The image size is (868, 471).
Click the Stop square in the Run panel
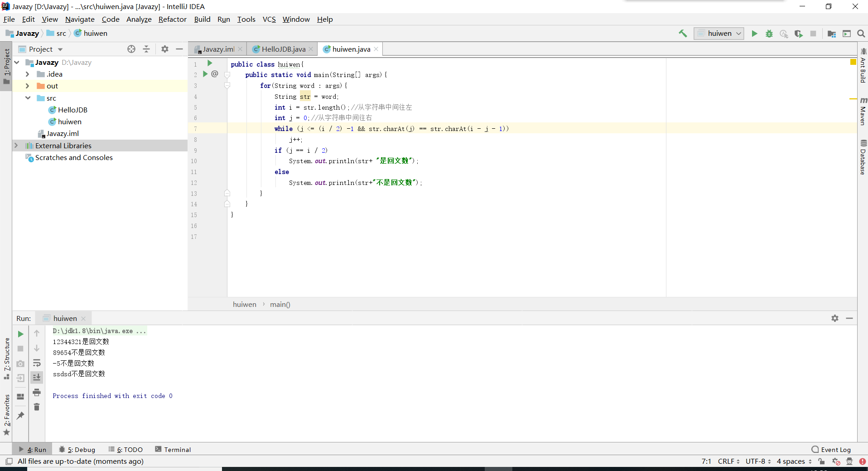tap(20, 349)
